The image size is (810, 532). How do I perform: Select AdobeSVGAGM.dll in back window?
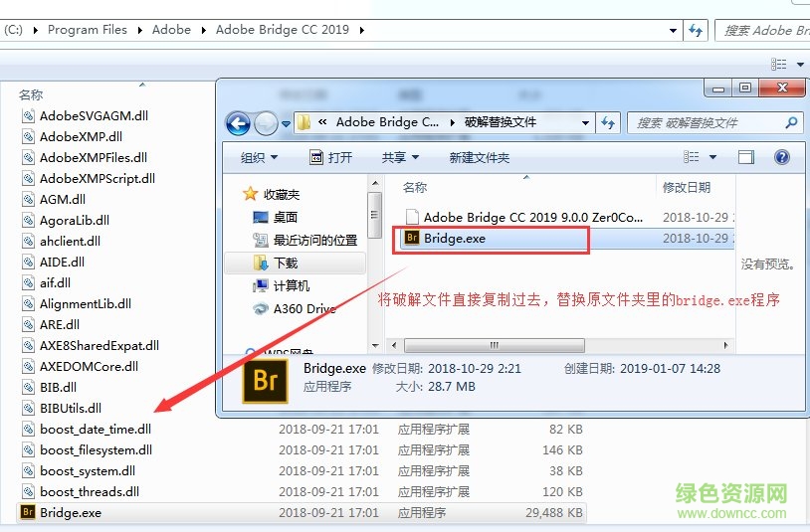(x=94, y=116)
